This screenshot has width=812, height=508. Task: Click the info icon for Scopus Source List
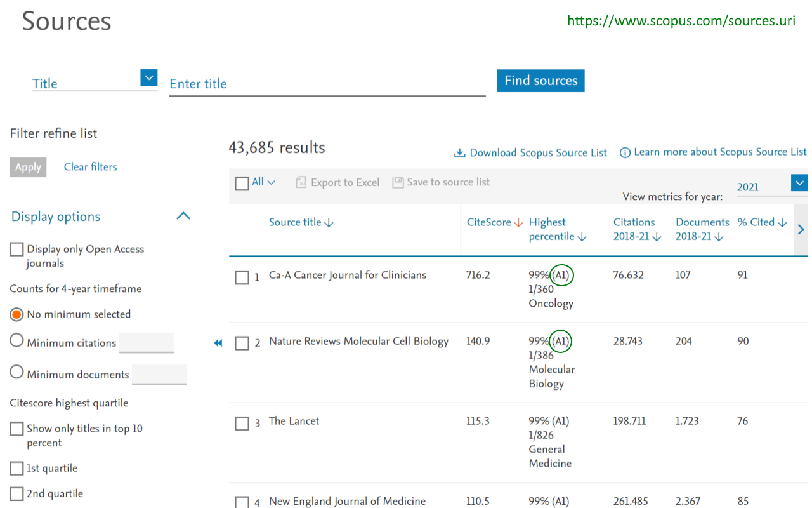[x=625, y=152]
